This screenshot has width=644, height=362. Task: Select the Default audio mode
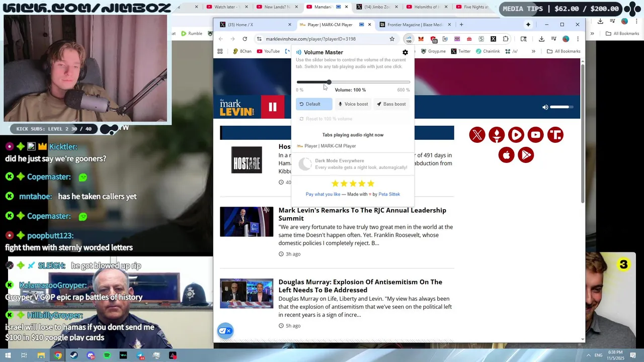point(314,104)
